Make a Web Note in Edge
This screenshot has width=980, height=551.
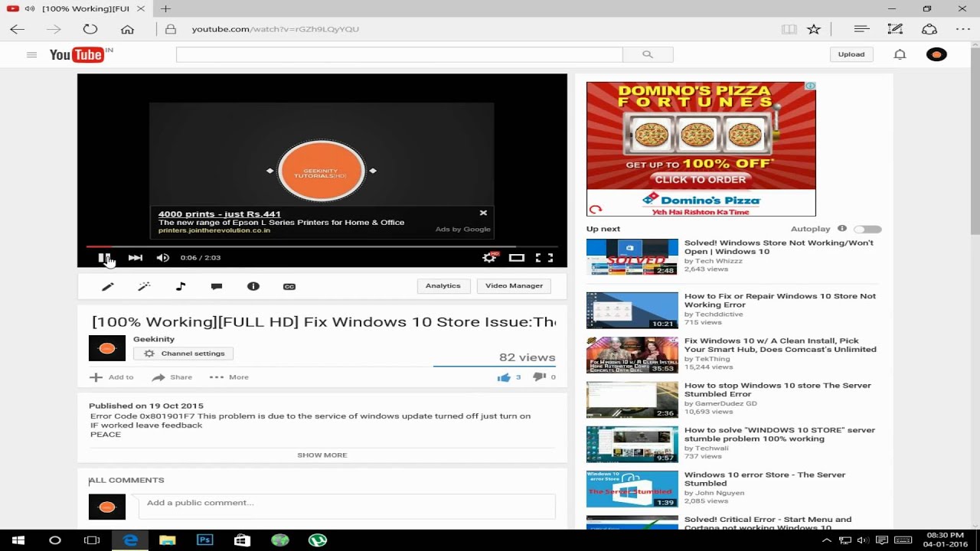click(x=895, y=29)
